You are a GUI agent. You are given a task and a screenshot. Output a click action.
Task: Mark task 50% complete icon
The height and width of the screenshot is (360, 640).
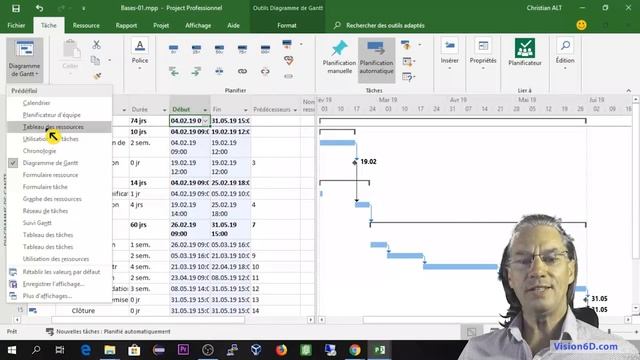coord(219,49)
